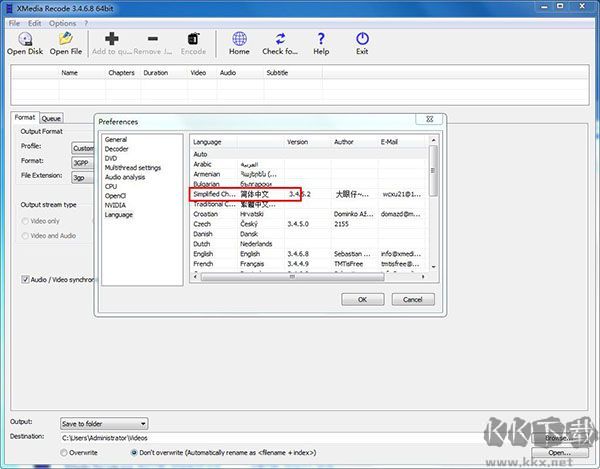This screenshot has width=600, height=469.
Task: Select DVD in Preferences list
Action: tap(111, 158)
